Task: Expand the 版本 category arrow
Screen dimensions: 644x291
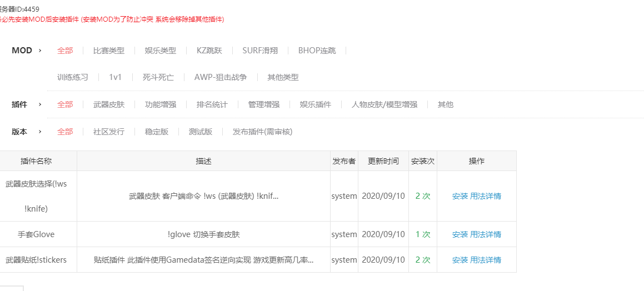Action: pos(40,132)
